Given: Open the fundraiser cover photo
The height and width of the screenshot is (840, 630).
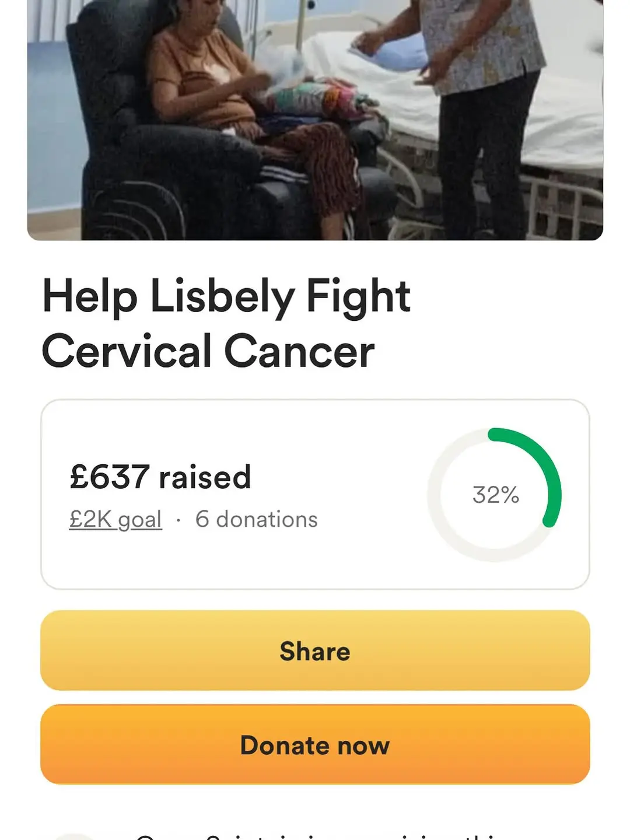Looking at the screenshot, I should pyautogui.click(x=315, y=120).
